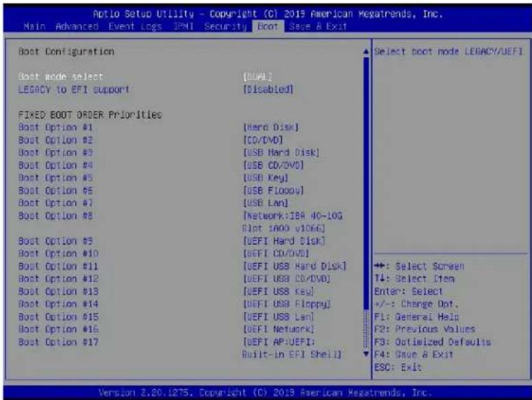Change the [Hard Disk] boot value
532x400 pixels.
coord(271,127)
